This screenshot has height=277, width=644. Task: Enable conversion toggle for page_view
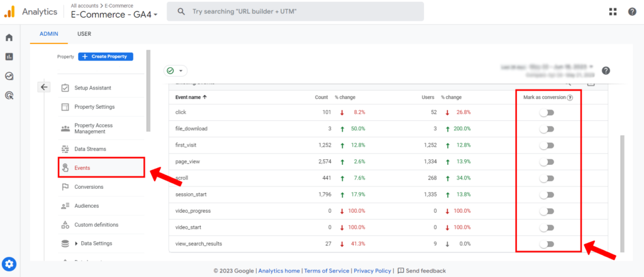click(547, 162)
